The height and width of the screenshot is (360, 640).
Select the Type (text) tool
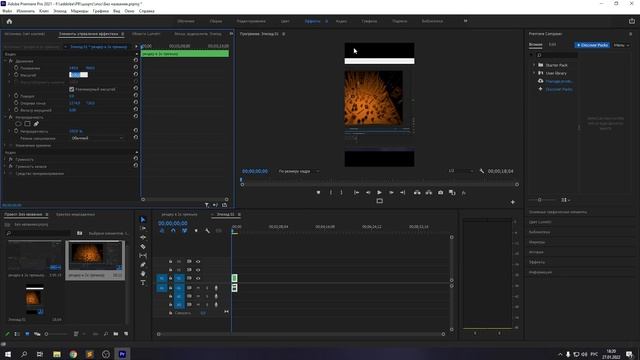143,283
